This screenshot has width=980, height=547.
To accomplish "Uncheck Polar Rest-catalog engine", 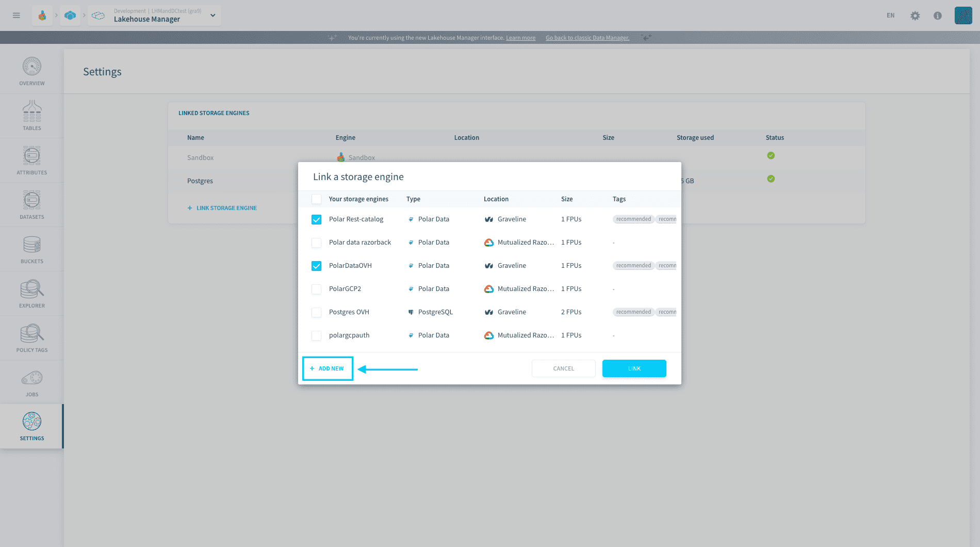I will tap(317, 219).
